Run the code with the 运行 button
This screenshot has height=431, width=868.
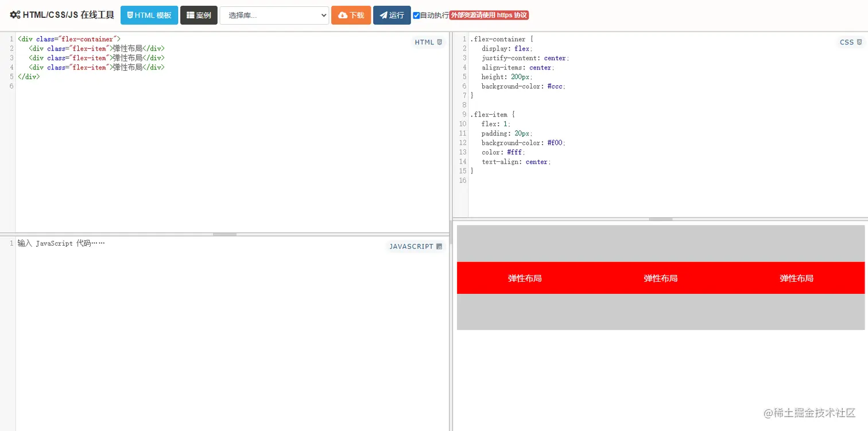tap(392, 15)
